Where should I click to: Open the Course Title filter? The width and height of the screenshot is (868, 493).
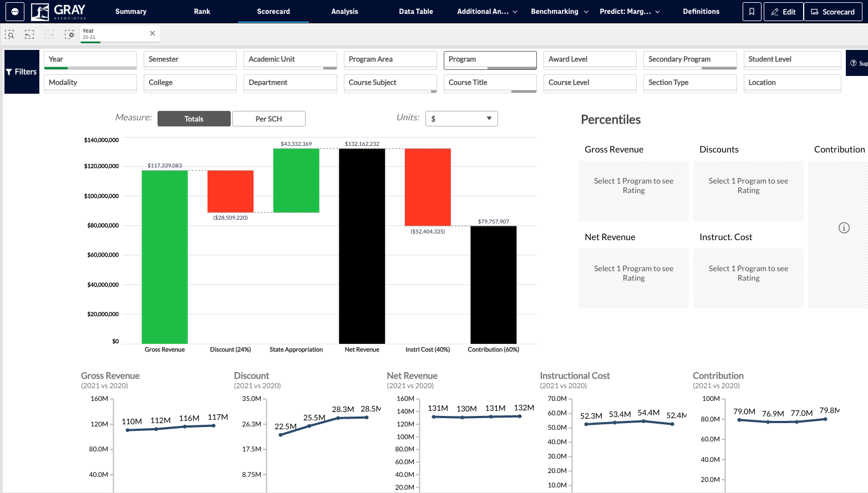click(490, 83)
